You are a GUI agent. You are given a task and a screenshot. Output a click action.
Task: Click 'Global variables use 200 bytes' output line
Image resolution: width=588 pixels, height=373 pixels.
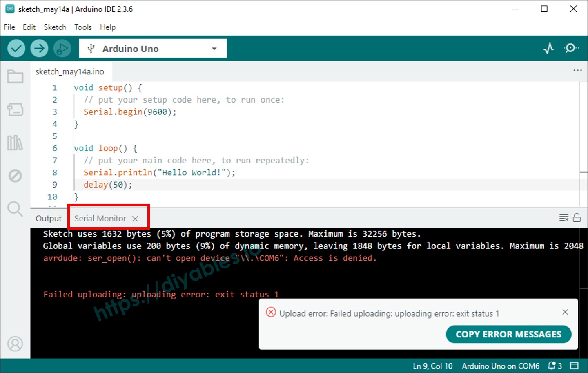pos(313,246)
